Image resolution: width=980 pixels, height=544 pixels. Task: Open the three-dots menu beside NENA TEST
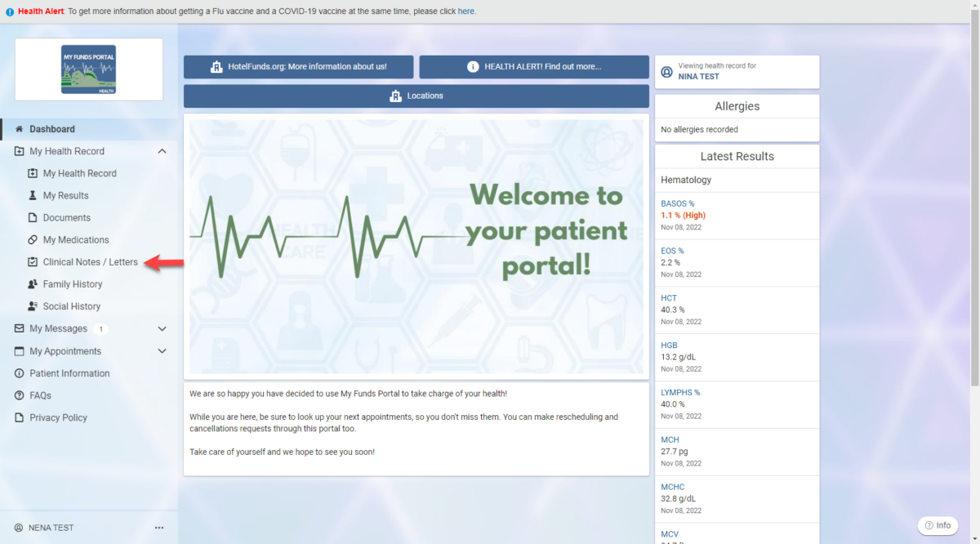159,528
